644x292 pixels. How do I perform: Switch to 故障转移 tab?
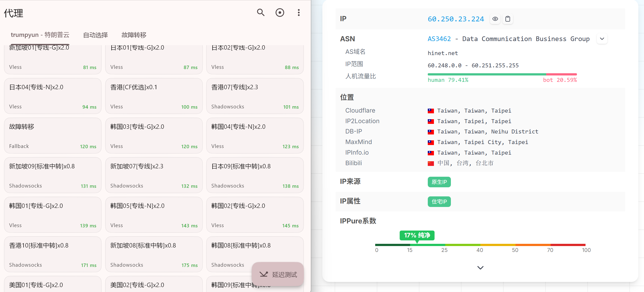(x=134, y=35)
